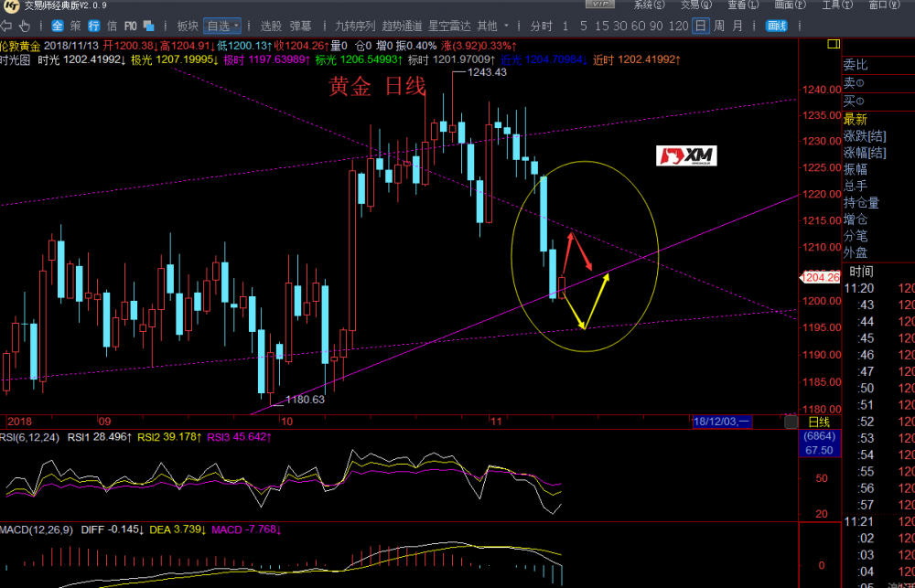This screenshot has height=588, width=915.
Task: Click the 选股 stock picker button
Action: coord(272,26)
